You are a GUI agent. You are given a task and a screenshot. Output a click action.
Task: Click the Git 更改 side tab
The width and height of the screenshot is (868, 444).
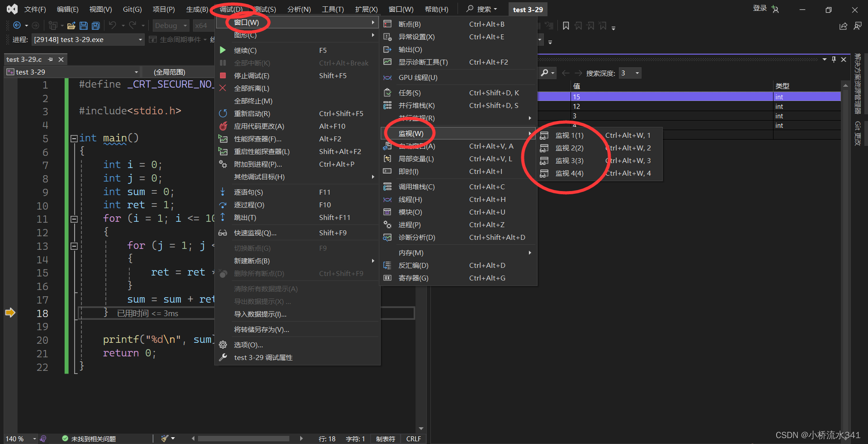click(857, 133)
